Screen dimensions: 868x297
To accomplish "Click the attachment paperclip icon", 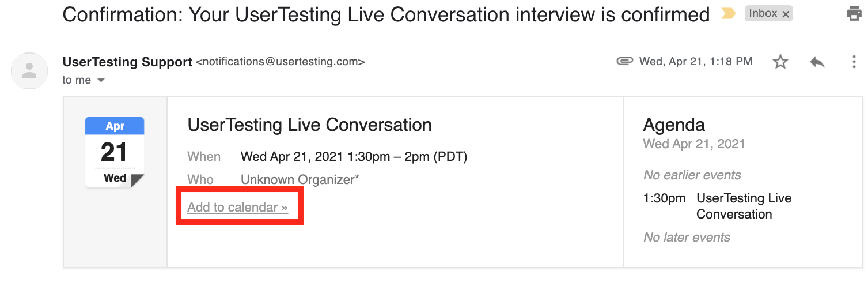I will (624, 61).
